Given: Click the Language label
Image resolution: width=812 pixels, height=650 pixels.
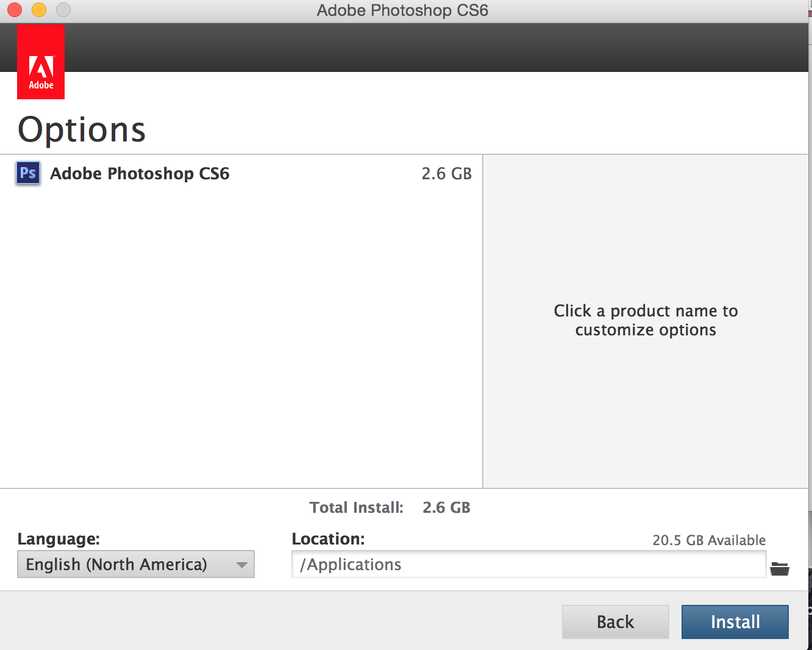Looking at the screenshot, I should [x=59, y=539].
